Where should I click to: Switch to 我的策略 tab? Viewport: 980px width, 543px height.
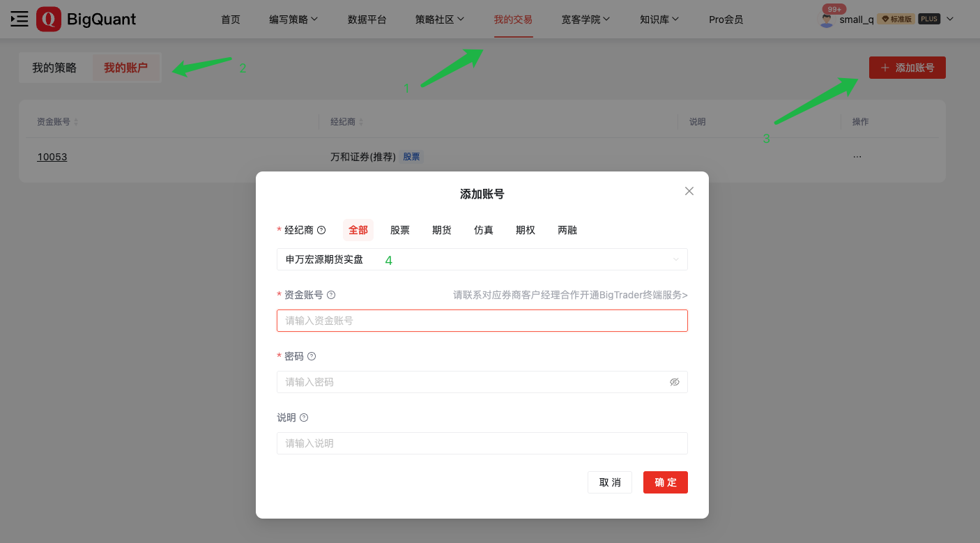54,68
